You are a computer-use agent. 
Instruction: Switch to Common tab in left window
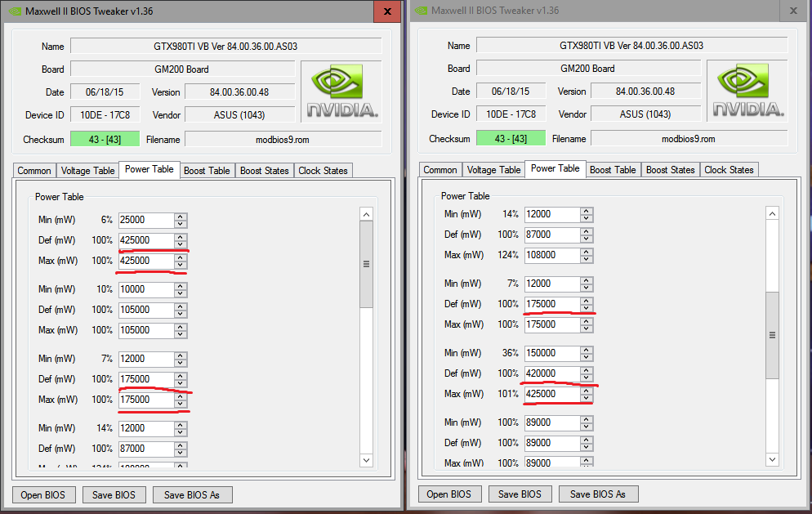coord(34,171)
